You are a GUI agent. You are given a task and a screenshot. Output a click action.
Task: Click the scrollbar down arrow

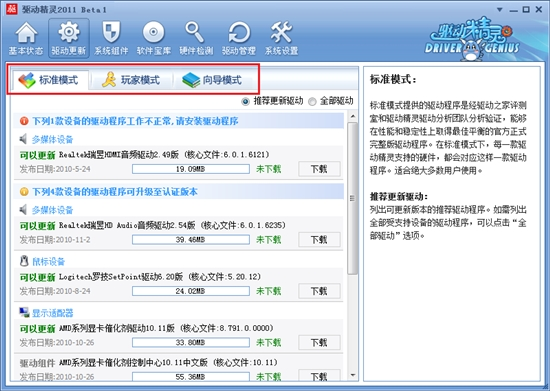pos(353,376)
